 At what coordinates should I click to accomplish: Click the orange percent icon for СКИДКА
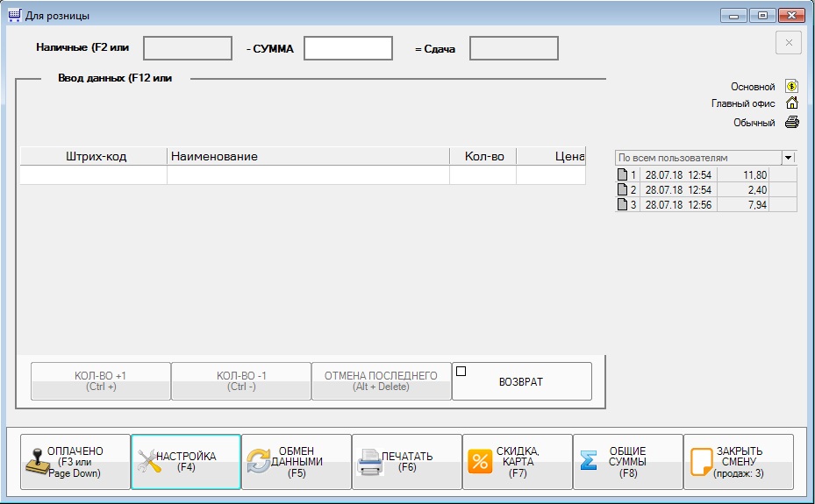(480, 461)
